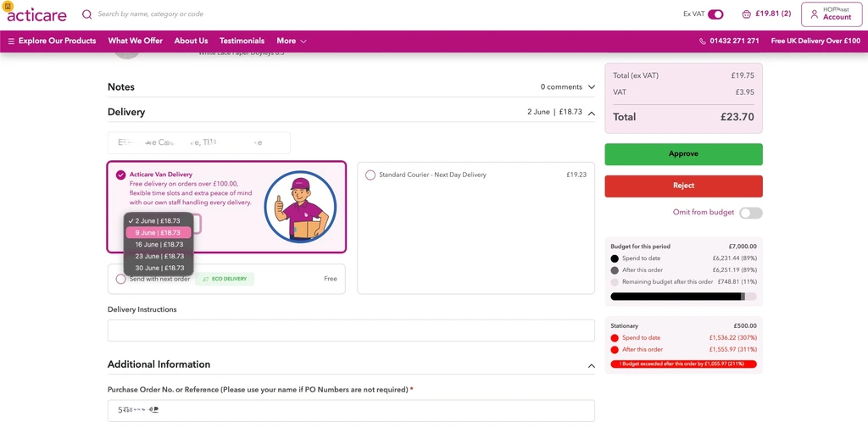Screen dimensions: 868x433
Task: Click the Account person icon
Action: tap(814, 14)
